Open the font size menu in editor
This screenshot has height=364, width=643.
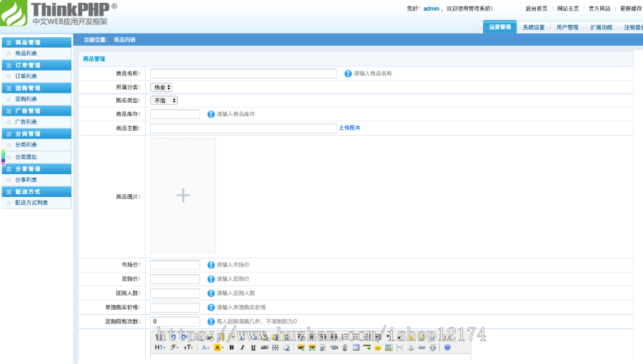(188, 348)
